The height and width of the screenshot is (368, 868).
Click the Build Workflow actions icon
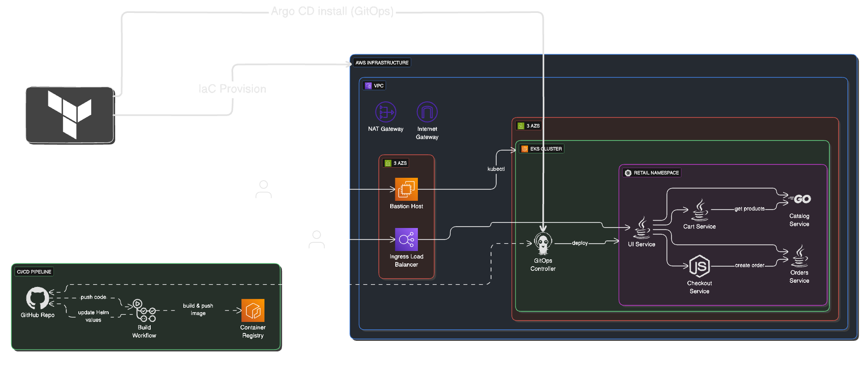point(145,310)
